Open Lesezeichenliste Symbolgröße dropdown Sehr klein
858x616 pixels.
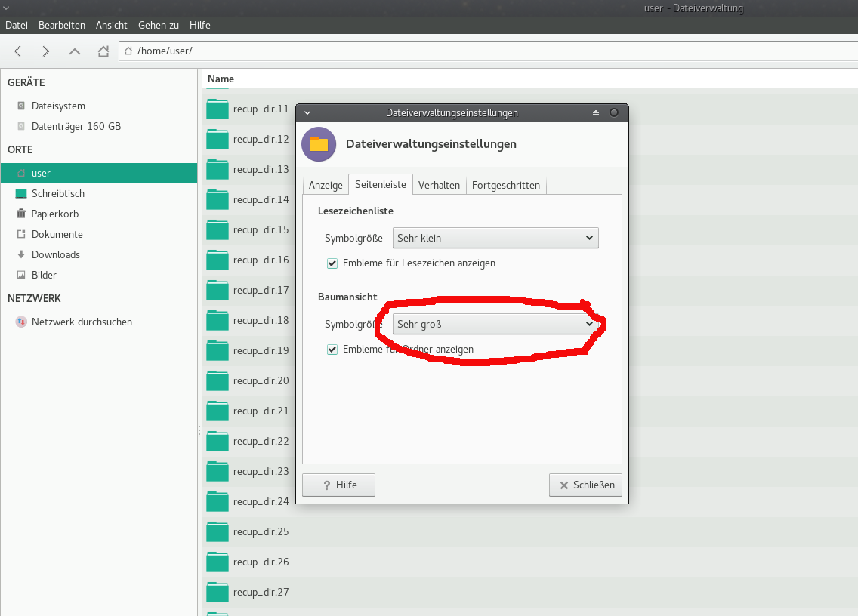(495, 238)
